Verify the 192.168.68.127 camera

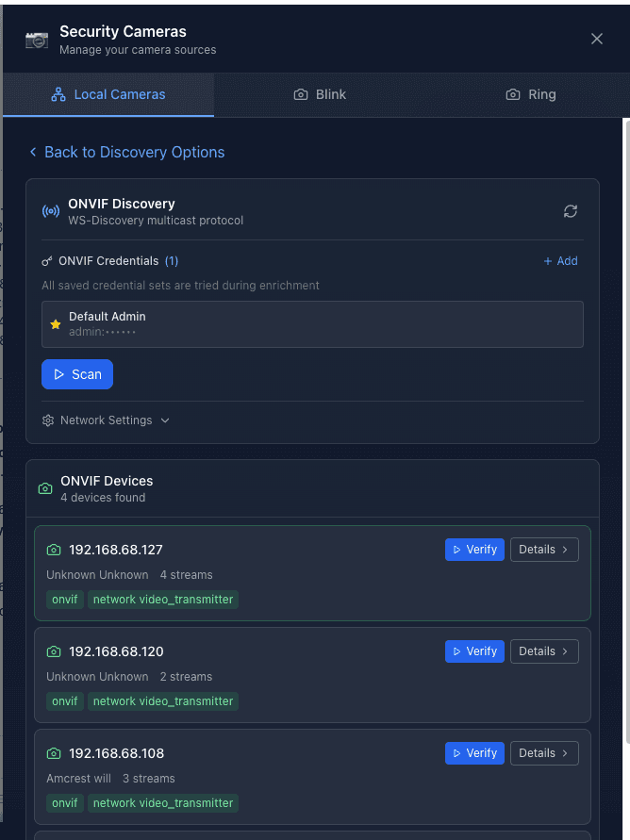pos(474,550)
